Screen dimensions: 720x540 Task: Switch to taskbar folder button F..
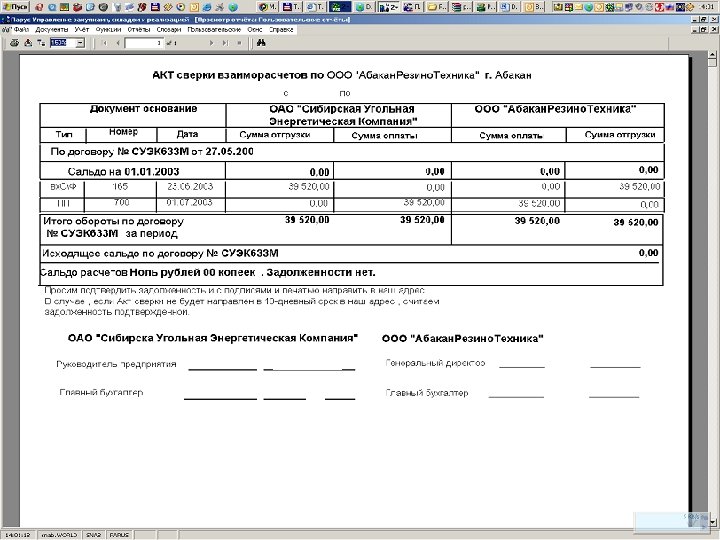pos(437,7)
